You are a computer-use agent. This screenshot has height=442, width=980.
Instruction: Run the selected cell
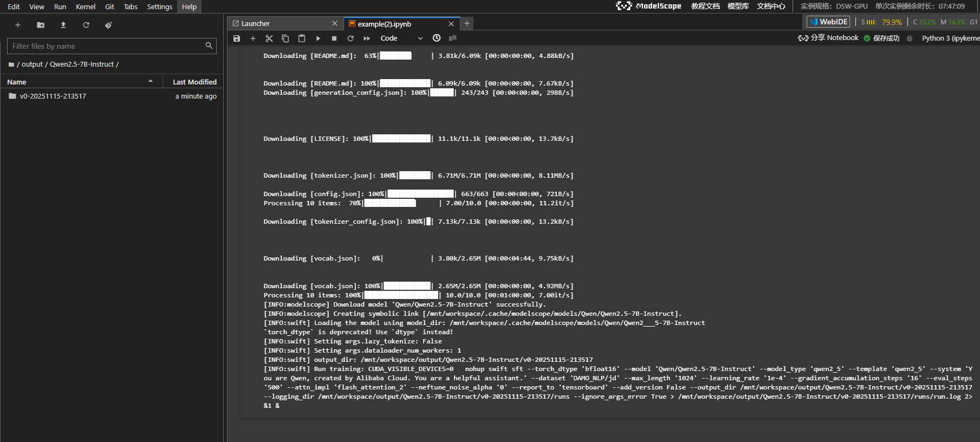click(318, 38)
